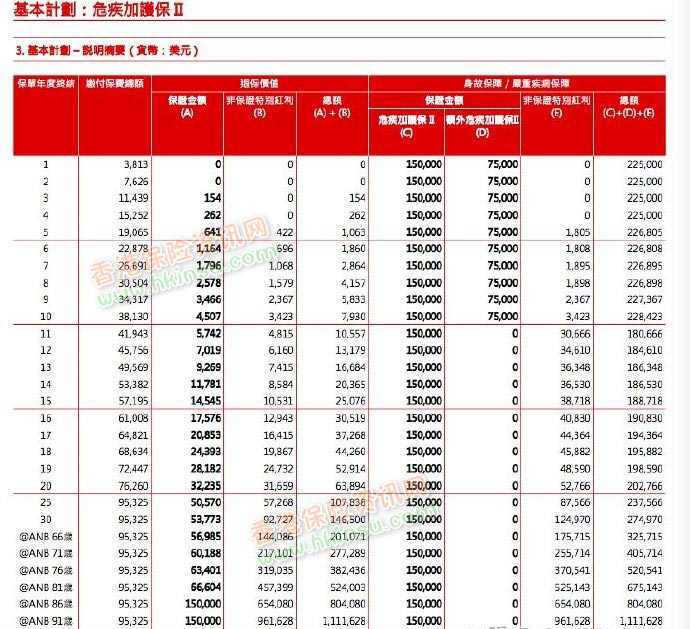Click the '@ANB 91歲' row label

point(46,621)
